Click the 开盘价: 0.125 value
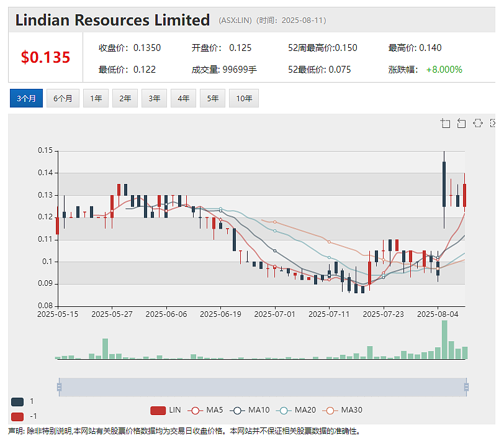Viewport: 504px width, 443px height. 222,48
